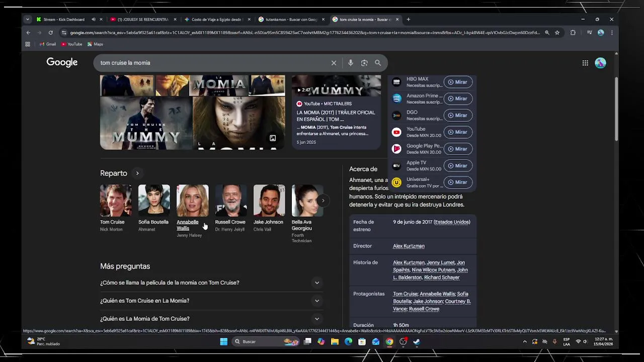Click Mirar button for DGO
The height and width of the screenshot is (362, 644).
pyautogui.click(x=458, y=115)
